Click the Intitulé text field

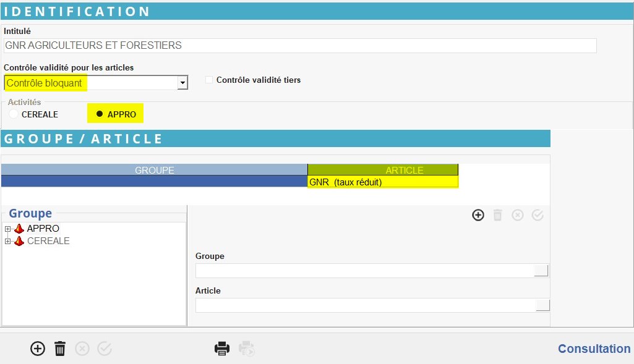click(300, 46)
